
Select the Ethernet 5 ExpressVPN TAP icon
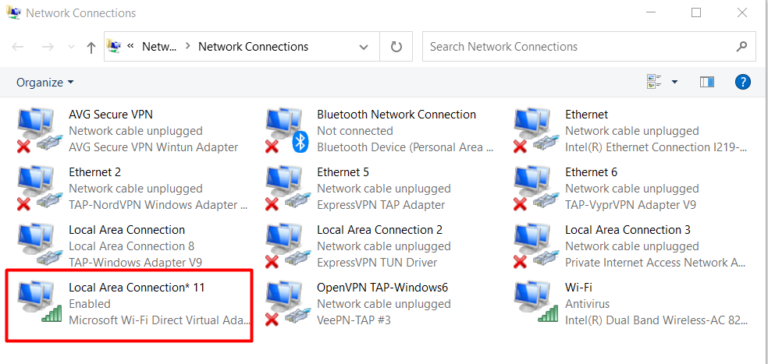click(x=288, y=188)
